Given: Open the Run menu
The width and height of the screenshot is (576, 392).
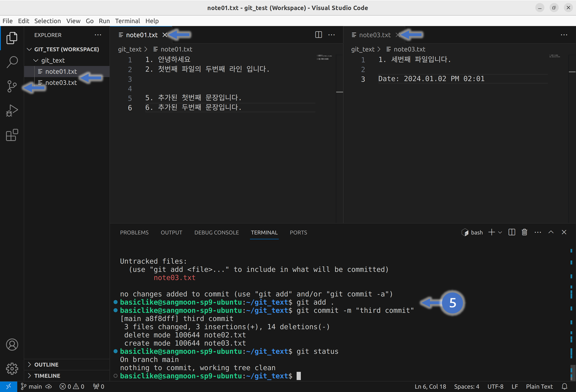Looking at the screenshot, I should pos(104,21).
